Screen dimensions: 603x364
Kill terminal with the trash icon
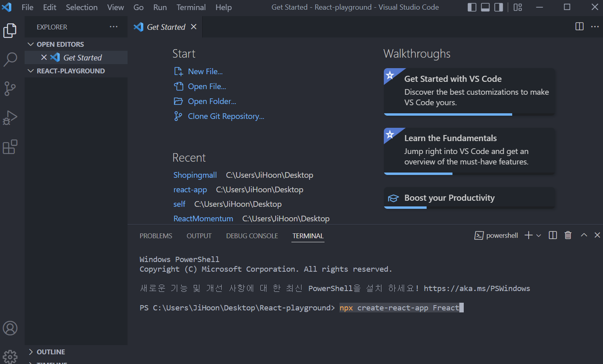pos(568,235)
